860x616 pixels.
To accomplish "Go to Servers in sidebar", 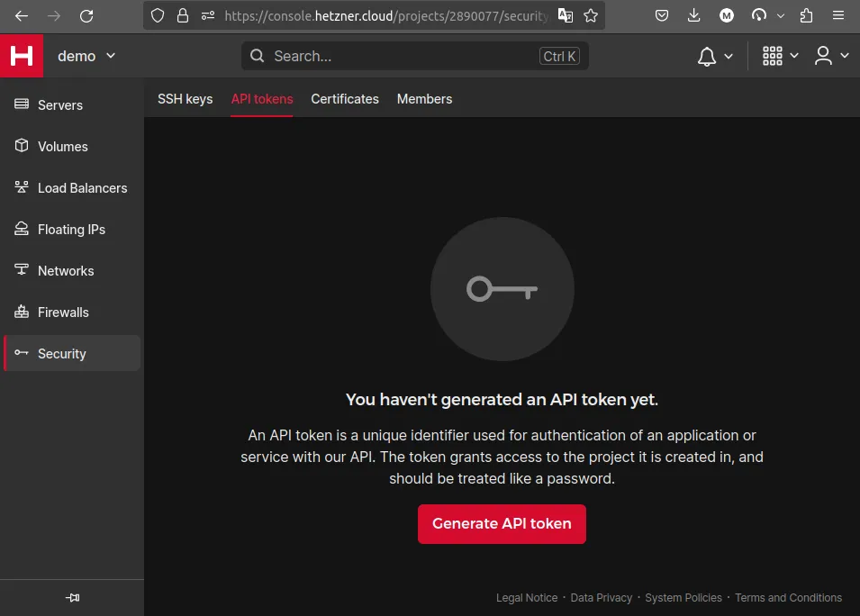I will tap(60, 105).
